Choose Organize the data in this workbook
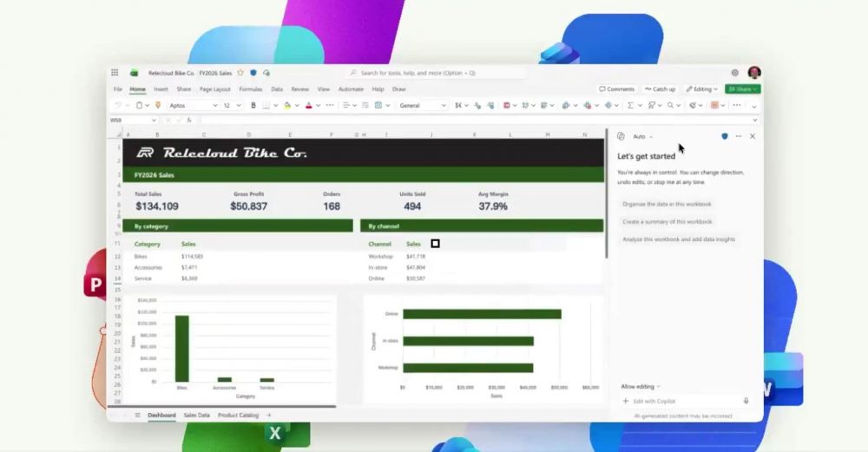Screen dimensions: 868x452 (667, 204)
